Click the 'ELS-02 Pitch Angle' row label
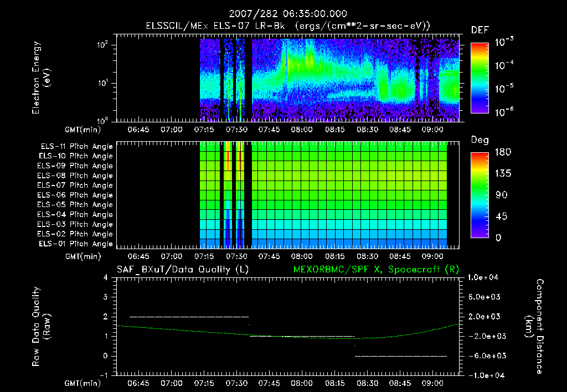567x392 pixels. pos(75,234)
